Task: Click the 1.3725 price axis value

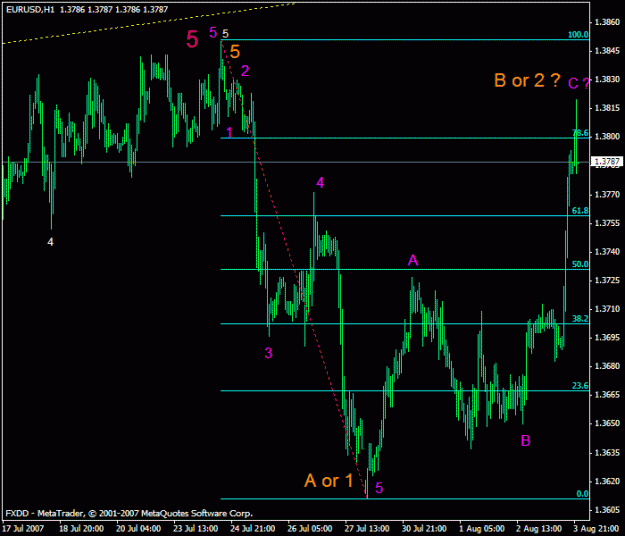Action: (607, 281)
